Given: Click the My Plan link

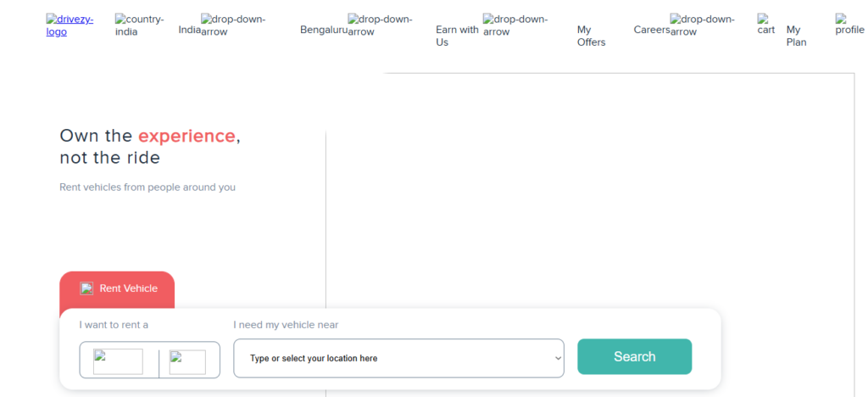Looking at the screenshot, I should coord(796,36).
